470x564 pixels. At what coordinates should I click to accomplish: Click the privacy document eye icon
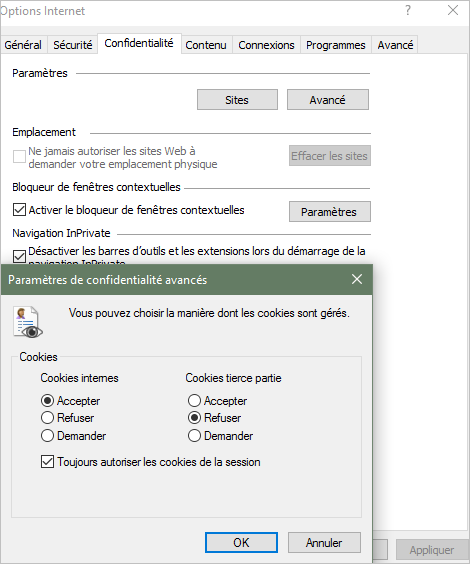coord(28,322)
